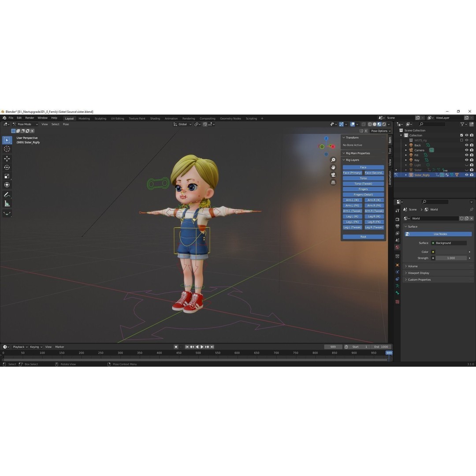The height and width of the screenshot is (476, 476).
Task: Switch to the Modeling workspace tab
Action: pyautogui.click(x=84, y=119)
